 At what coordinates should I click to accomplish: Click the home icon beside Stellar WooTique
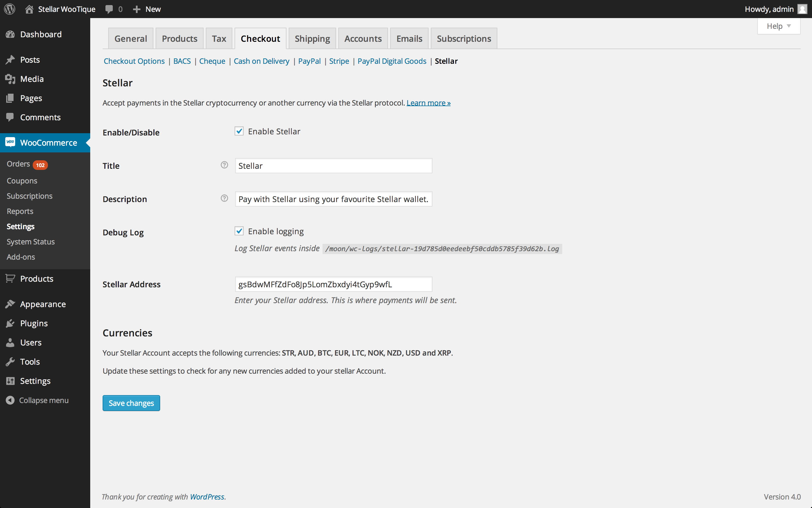pyautogui.click(x=29, y=9)
